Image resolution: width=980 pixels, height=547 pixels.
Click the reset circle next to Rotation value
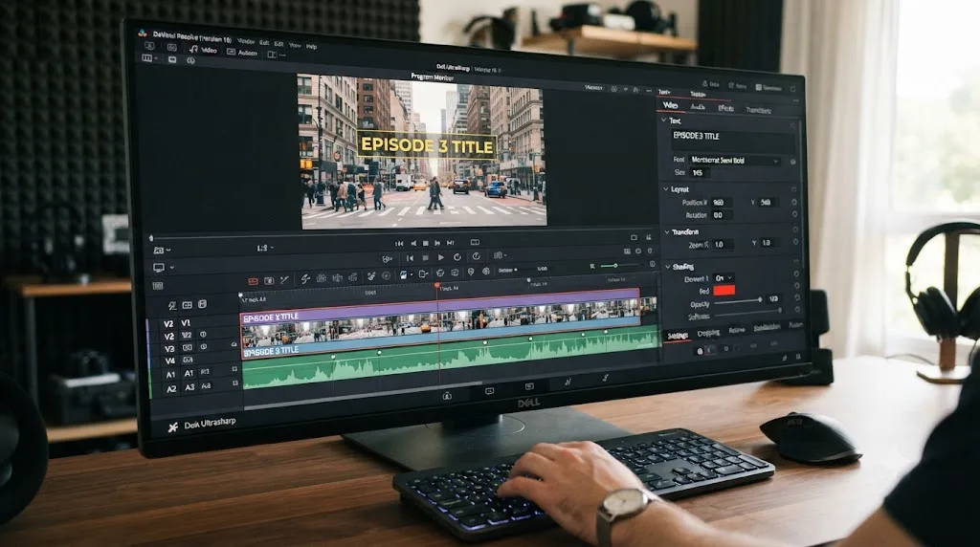(794, 214)
